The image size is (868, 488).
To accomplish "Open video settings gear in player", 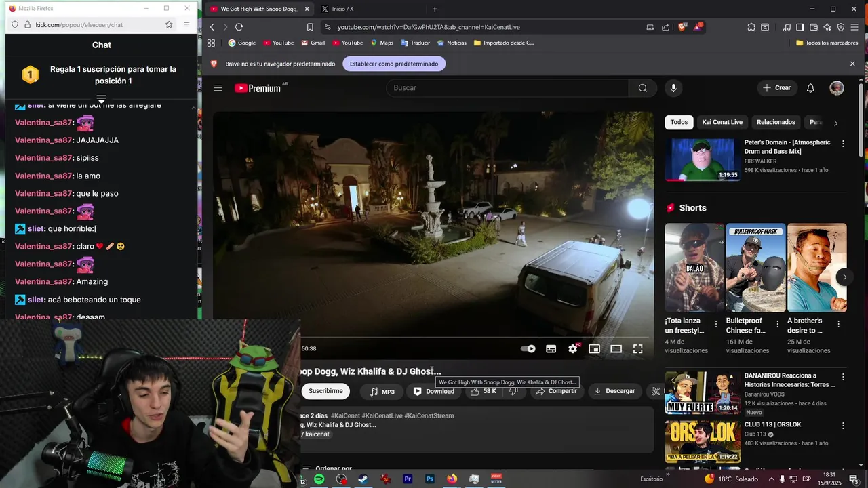I will [573, 349].
